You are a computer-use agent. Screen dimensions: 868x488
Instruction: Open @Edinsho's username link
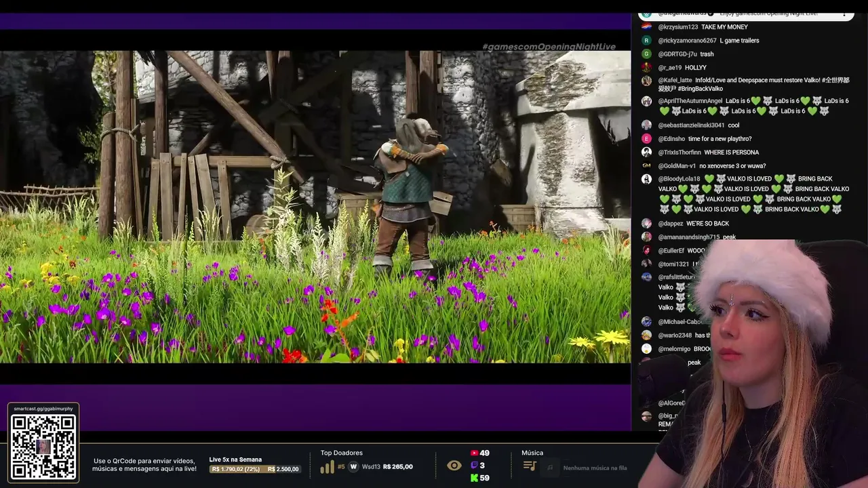(x=671, y=139)
